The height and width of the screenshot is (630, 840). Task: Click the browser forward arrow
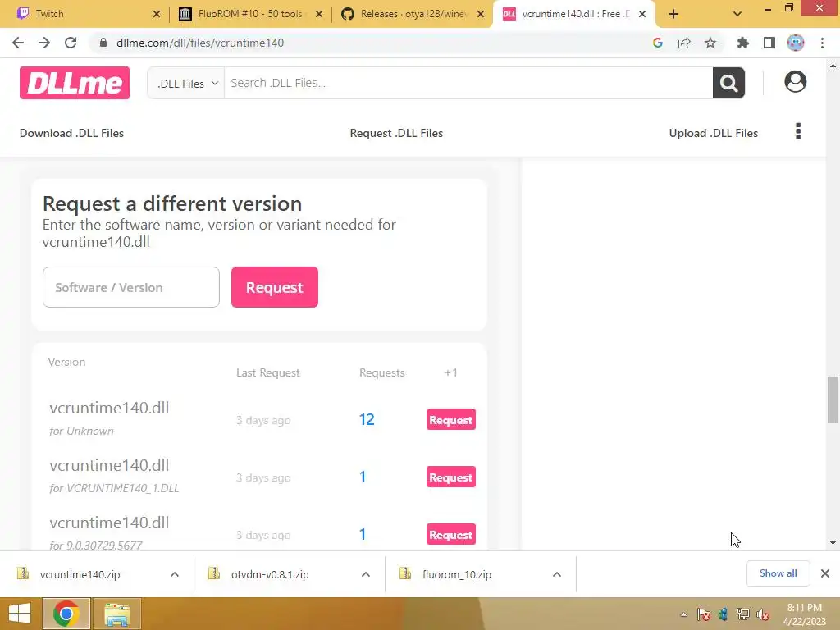(x=44, y=43)
